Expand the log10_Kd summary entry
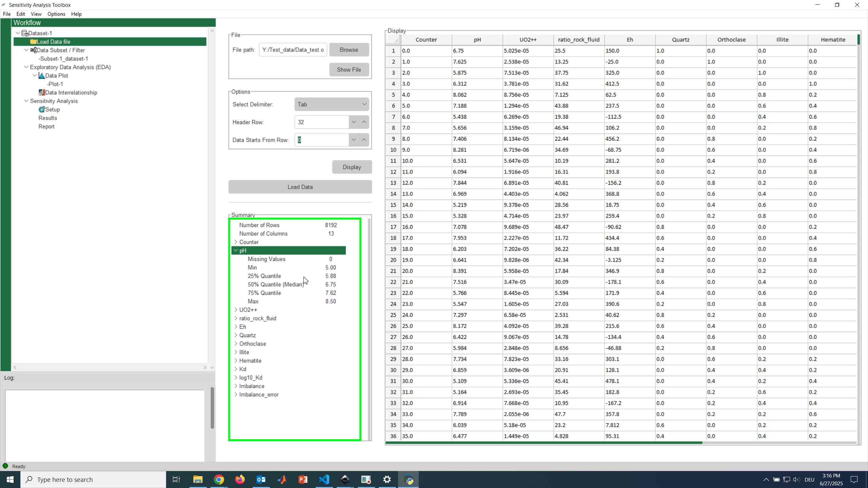Viewport: 868px width, 488px height. click(236, 378)
